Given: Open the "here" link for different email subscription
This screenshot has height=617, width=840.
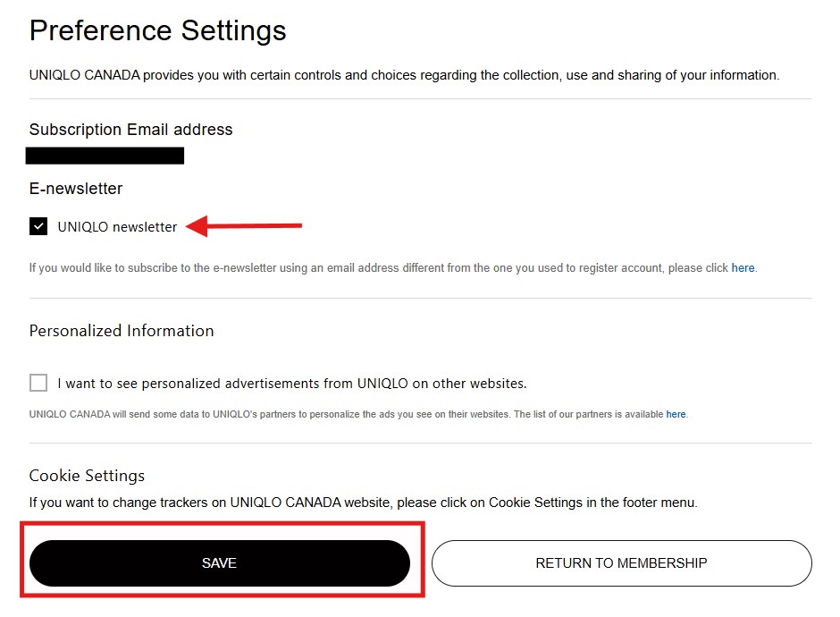Looking at the screenshot, I should tap(743, 267).
